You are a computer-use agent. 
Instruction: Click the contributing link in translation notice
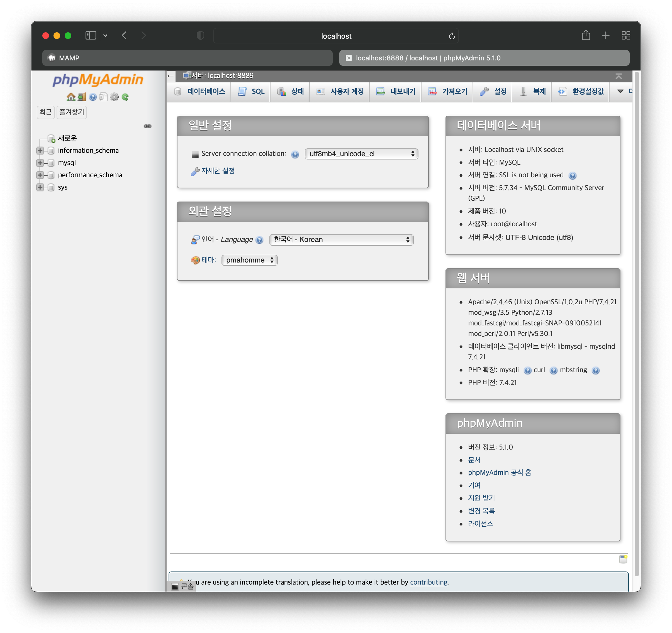point(428,582)
